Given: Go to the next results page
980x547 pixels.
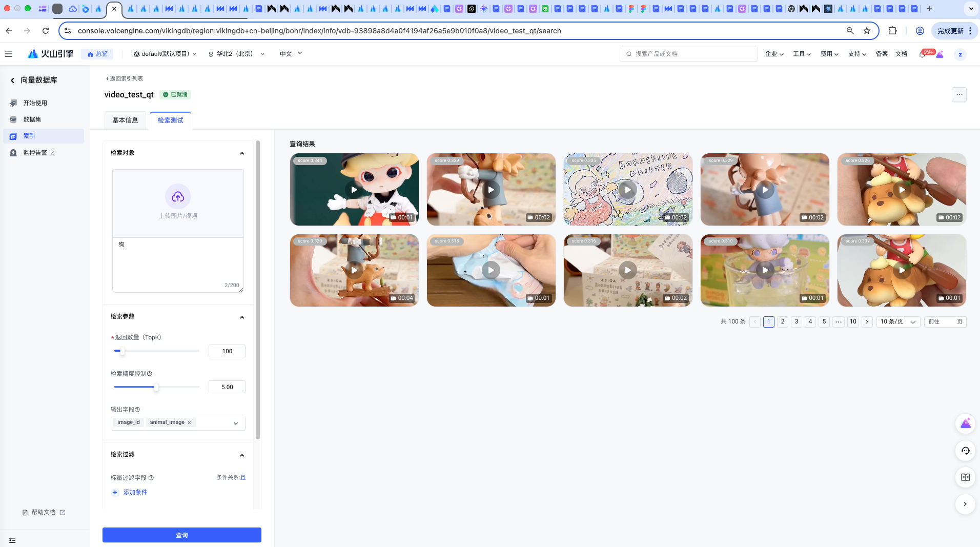Looking at the screenshot, I should coord(867,321).
